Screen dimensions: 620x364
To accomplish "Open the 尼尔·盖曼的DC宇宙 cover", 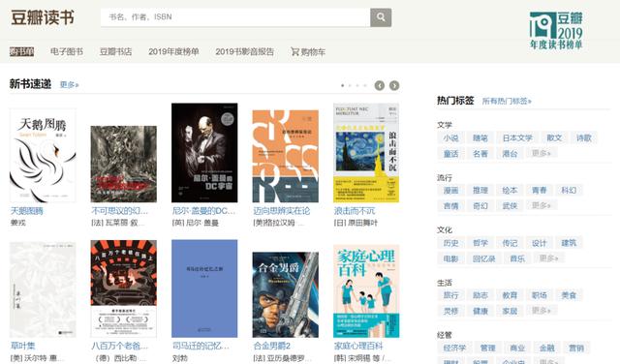I will click(x=204, y=153).
